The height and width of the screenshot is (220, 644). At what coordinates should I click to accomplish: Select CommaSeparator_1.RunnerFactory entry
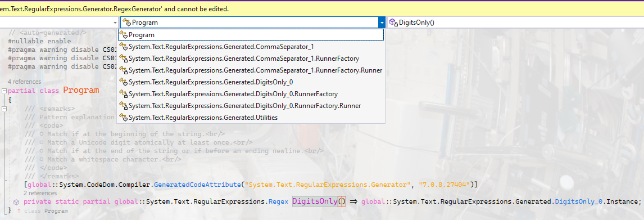tap(251, 59)
